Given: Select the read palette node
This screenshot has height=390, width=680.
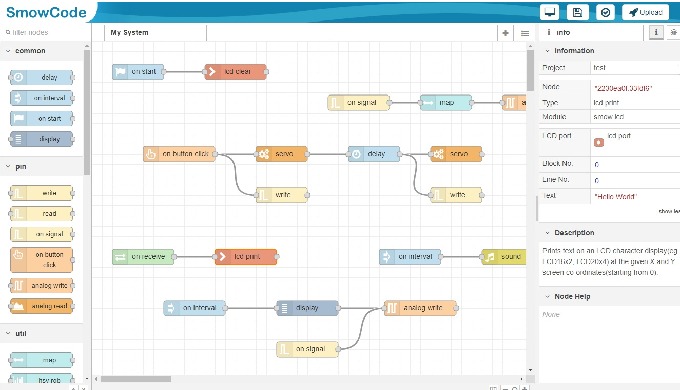Looking at the screenshot, I should 42,213.
